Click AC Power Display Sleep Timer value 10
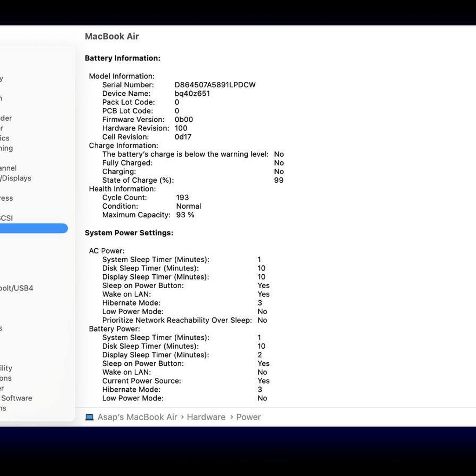Image resolution: width=476 pixels, height=476 pixels. pos(261,277)
